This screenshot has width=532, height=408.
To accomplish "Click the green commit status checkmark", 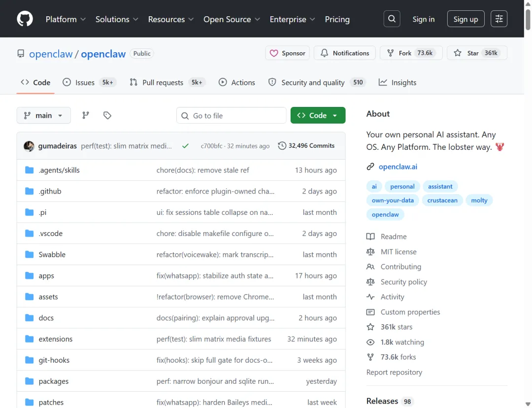I will coord(185,146).
